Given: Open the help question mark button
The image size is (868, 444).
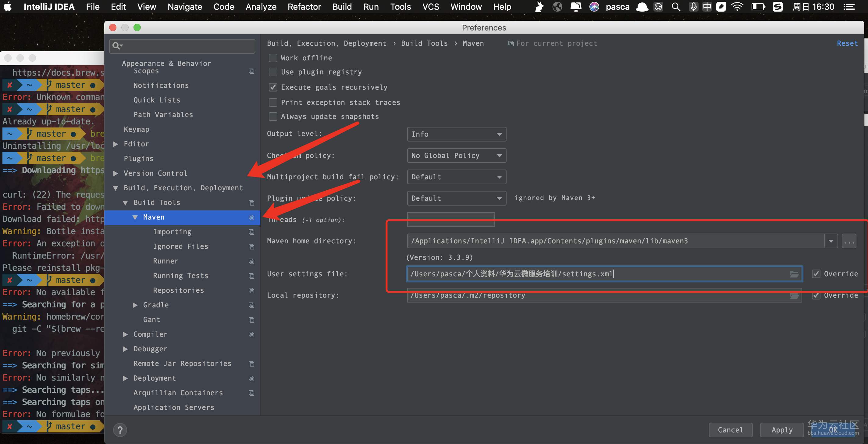Looking at the screenshot, I should [x=120, y=430].
